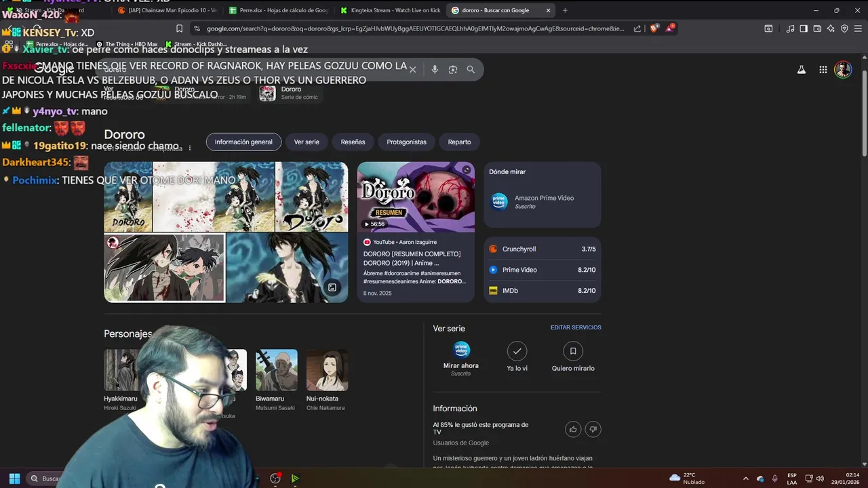This screenshot has height=488, width=868.
Task: Close the 'dororo - Buscar con Google' tab
Action: [548, 10]
